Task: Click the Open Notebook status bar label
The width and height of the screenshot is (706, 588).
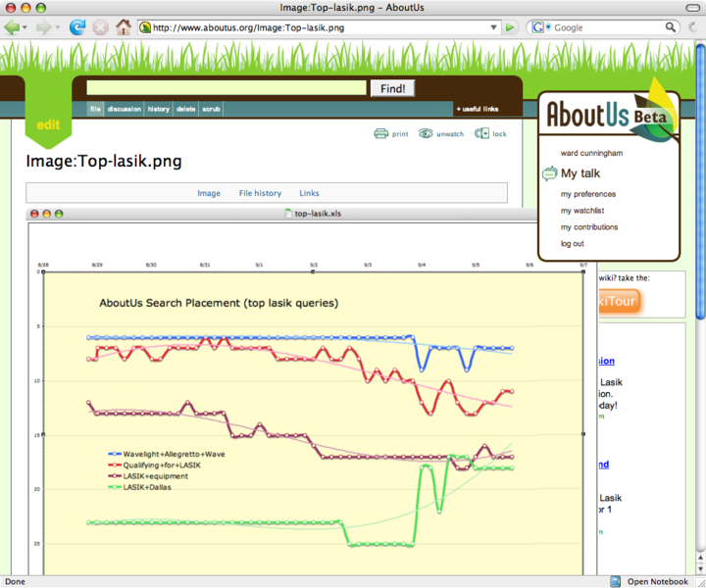Action: point(658,582)
